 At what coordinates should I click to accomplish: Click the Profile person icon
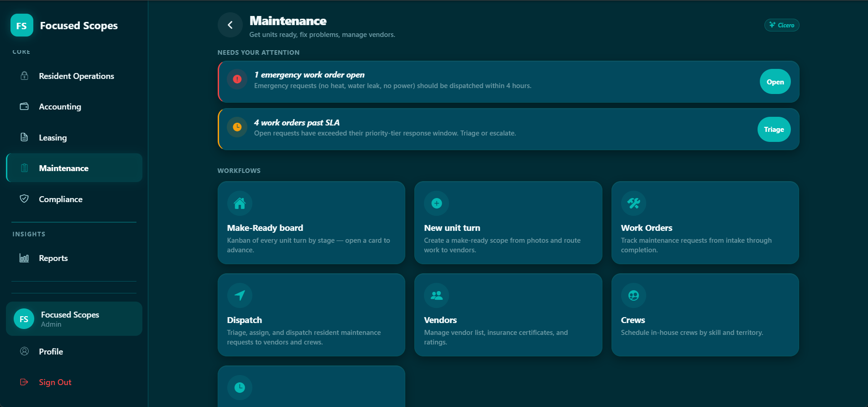[x=25, y=351]
